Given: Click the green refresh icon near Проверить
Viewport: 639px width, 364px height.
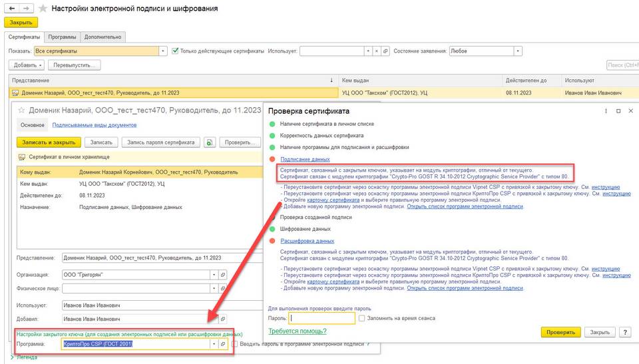Looking at the screenshot, I should (x=210, y=142).
